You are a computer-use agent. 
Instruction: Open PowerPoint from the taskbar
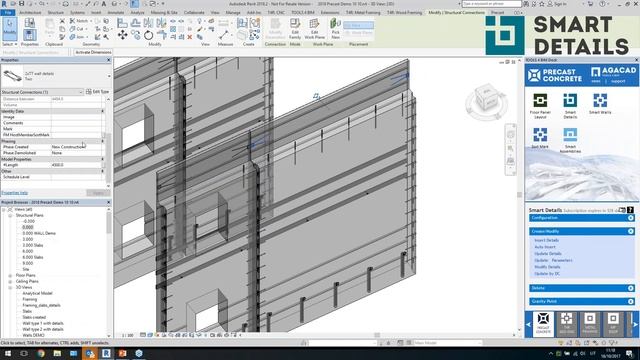(x=122, y=353)
